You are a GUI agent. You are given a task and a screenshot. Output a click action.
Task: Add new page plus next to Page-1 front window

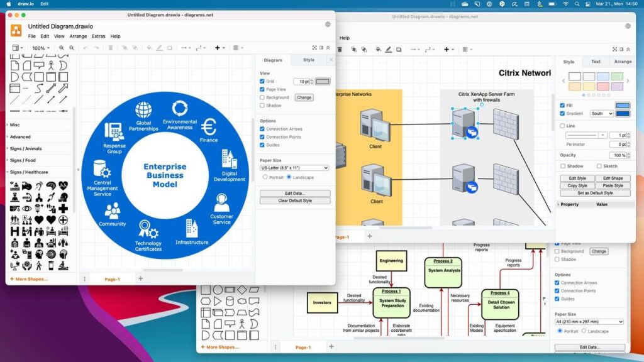pos(140,278)
